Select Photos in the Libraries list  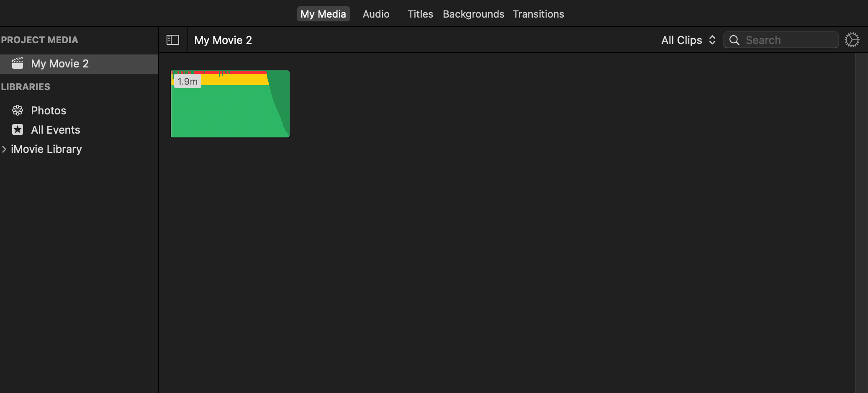[x=48, y=110]
